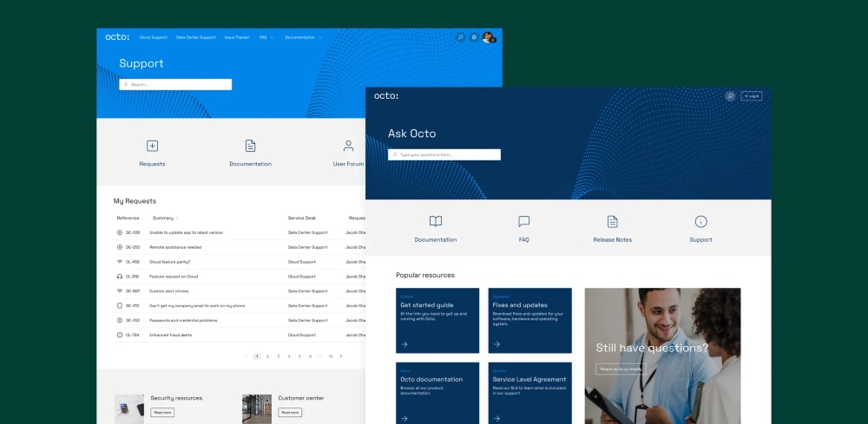This screenshot has width=868, height=424.
Task: Click the clock icon beside Enhanced fraud alerts
Action: 120,335
